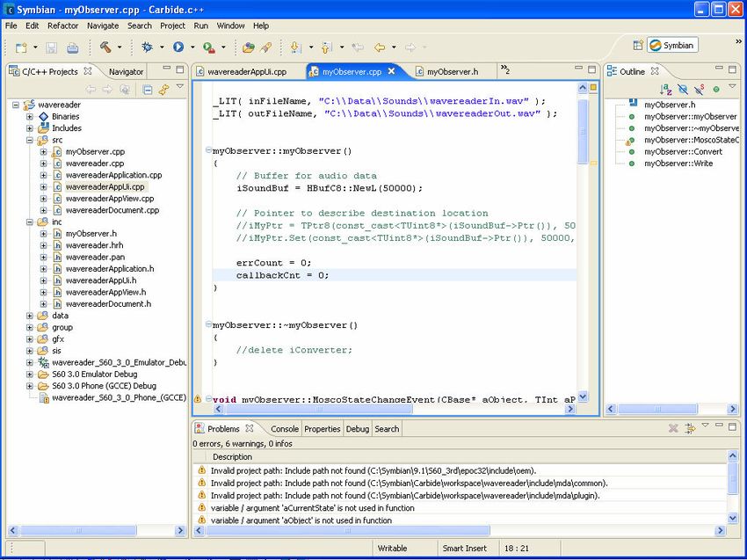Click the Open Type folder icon

point(248,47)
